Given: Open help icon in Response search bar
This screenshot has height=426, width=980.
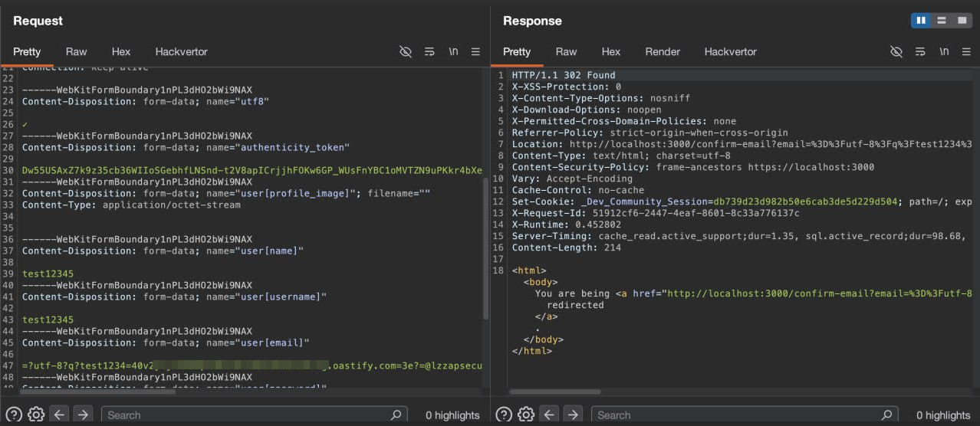Looking at the screenshot, I should click(x=503, y=415).
